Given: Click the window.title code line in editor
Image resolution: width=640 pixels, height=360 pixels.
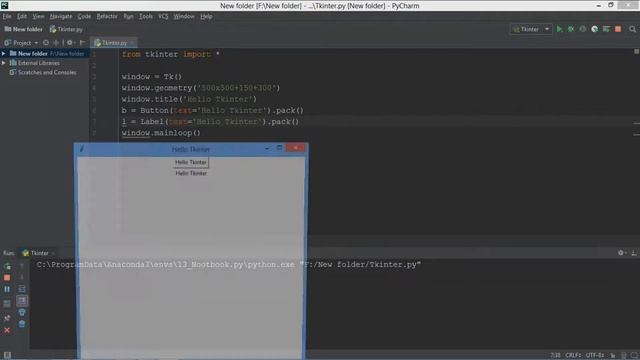Looking at the screenshot, I should point(189,99).
